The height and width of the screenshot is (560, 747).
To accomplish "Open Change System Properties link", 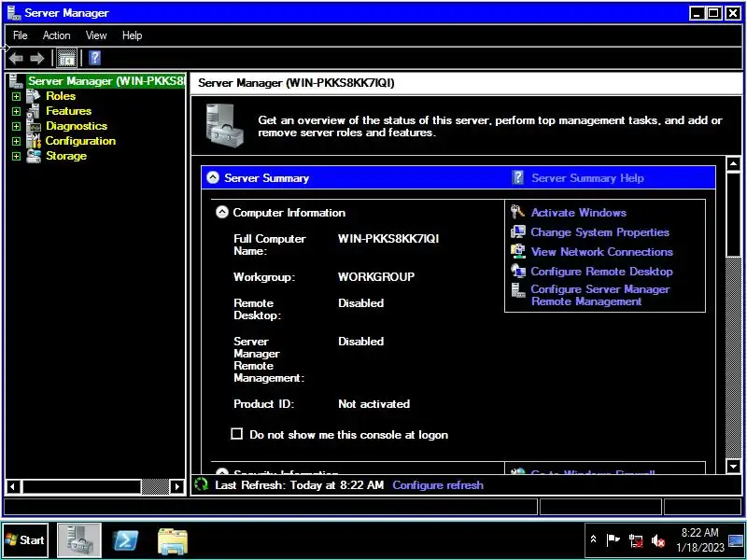I will [599, 231].
